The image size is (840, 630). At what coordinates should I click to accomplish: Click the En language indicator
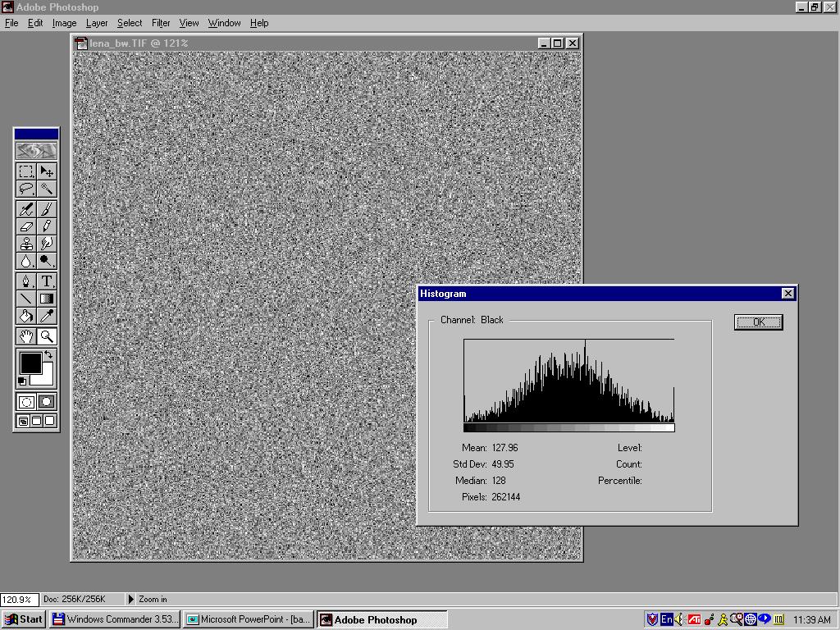[666, 620]
